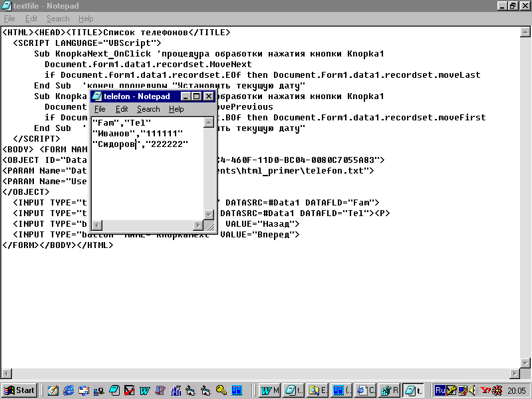The height and width of the screenshot is (399, 532).
Task: Open Edit menu in telefon Notepad
Action: pyautogui.click(x=122, y=109)
